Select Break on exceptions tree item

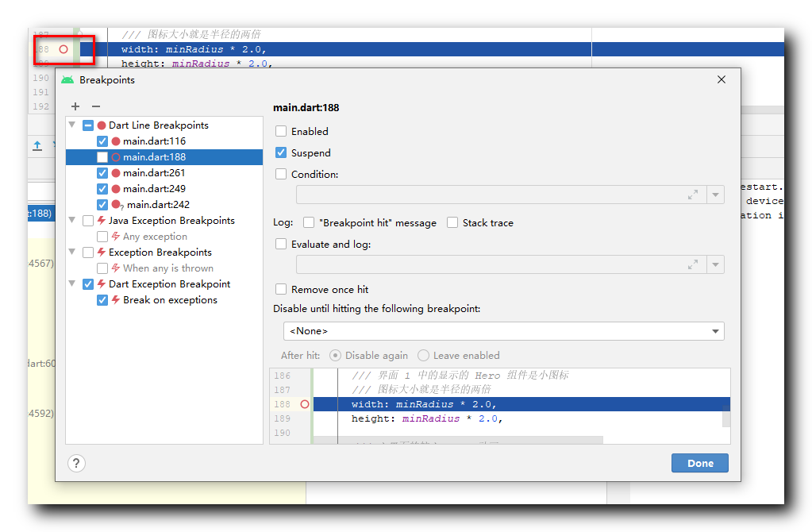pyautogui.click(x=171, y=300)
